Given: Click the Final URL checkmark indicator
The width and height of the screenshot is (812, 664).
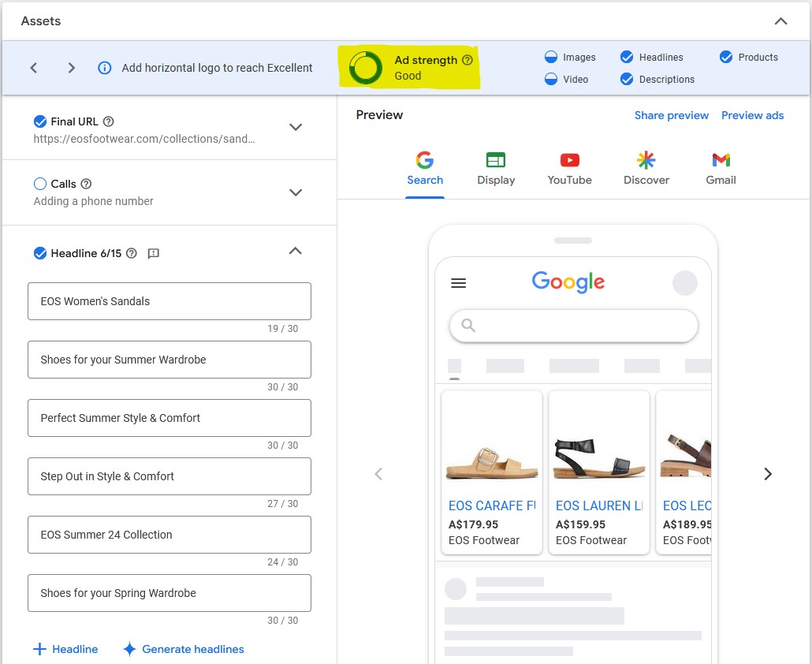Looking at the screenshot, I should click(x=40, y=121).
